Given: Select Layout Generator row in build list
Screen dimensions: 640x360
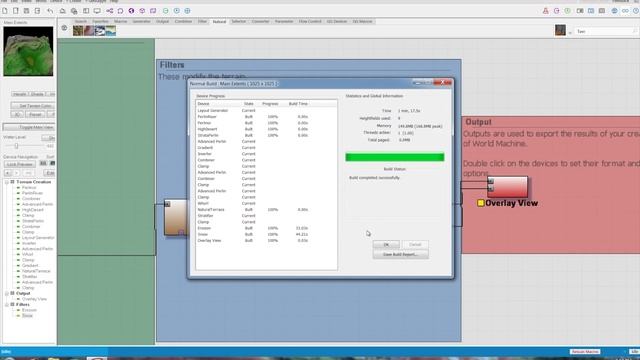Looking at the screenshot, I should 266,111.
